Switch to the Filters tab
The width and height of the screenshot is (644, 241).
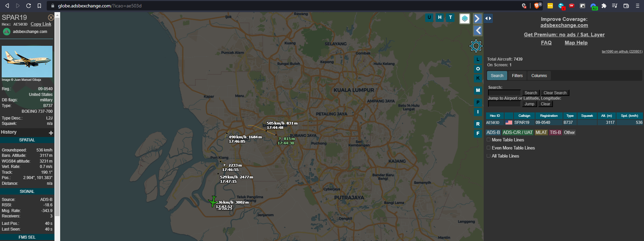point(517,76)
